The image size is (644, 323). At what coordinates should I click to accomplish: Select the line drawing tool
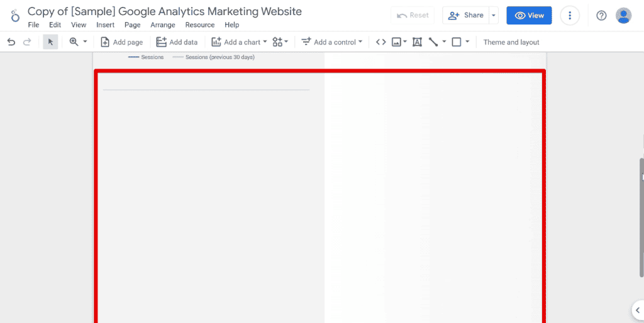point(433,42)
